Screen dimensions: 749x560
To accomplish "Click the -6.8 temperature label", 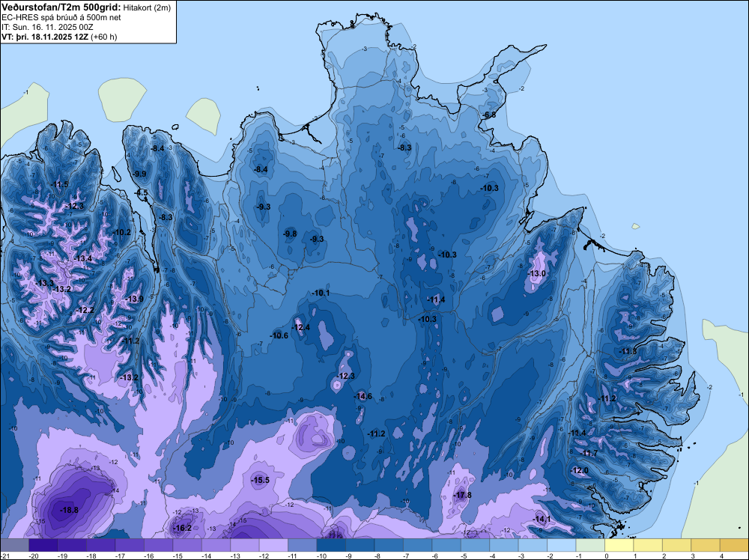I will pyautogui.click(x=488, y=115).
